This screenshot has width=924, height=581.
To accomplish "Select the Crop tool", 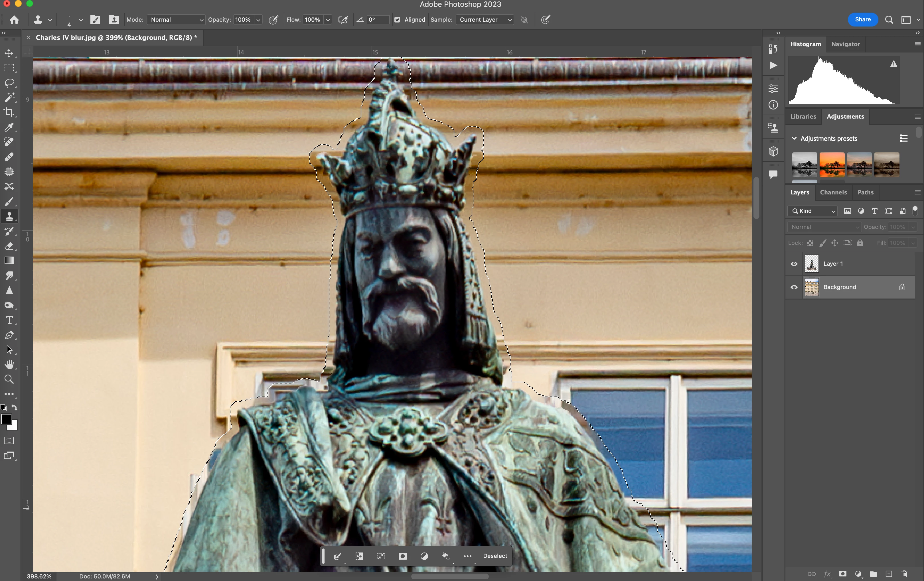I will tap(9, 112).
